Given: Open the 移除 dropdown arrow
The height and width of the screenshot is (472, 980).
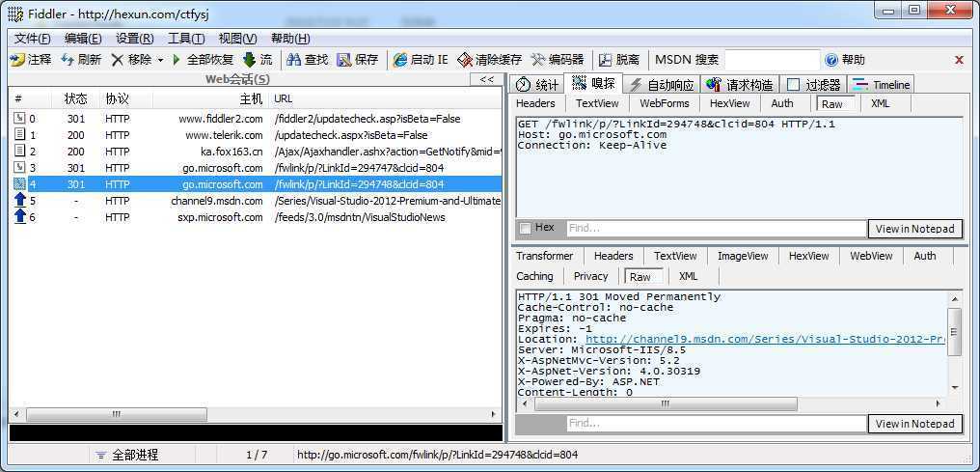Looking at the screenshot, I should 160,61.
